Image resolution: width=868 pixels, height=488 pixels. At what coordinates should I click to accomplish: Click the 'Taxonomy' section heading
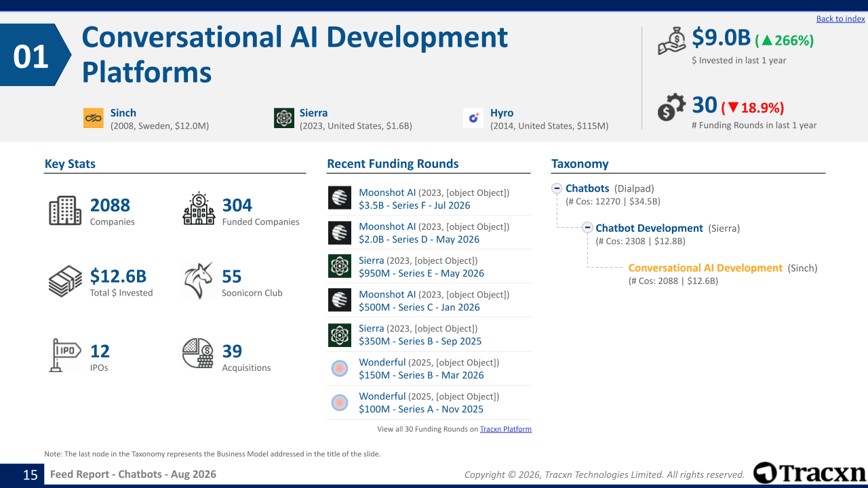tap(580, 164)
